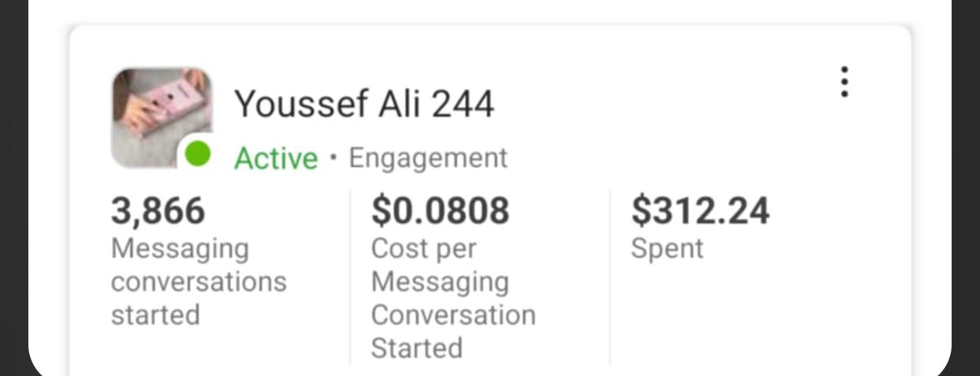
Task: Open the Youssef Ali 244 campaign
Action: point(364,104)
